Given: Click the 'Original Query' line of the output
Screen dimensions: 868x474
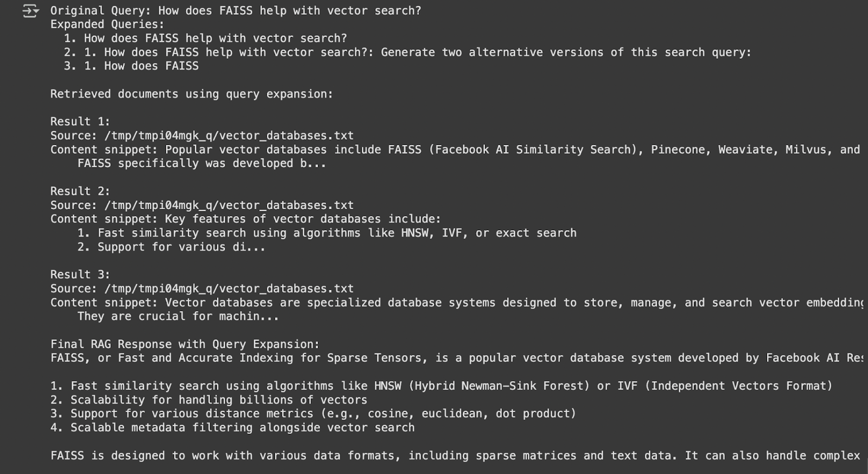Looking at the screenshot, I should pyautogui.click(x=235, y=11).
